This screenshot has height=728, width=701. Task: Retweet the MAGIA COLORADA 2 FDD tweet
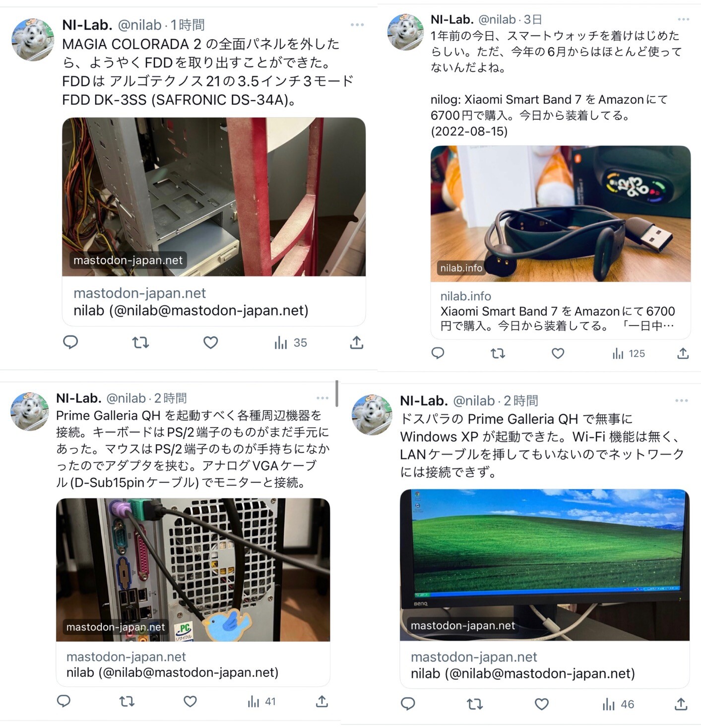[x=140, y=342]
